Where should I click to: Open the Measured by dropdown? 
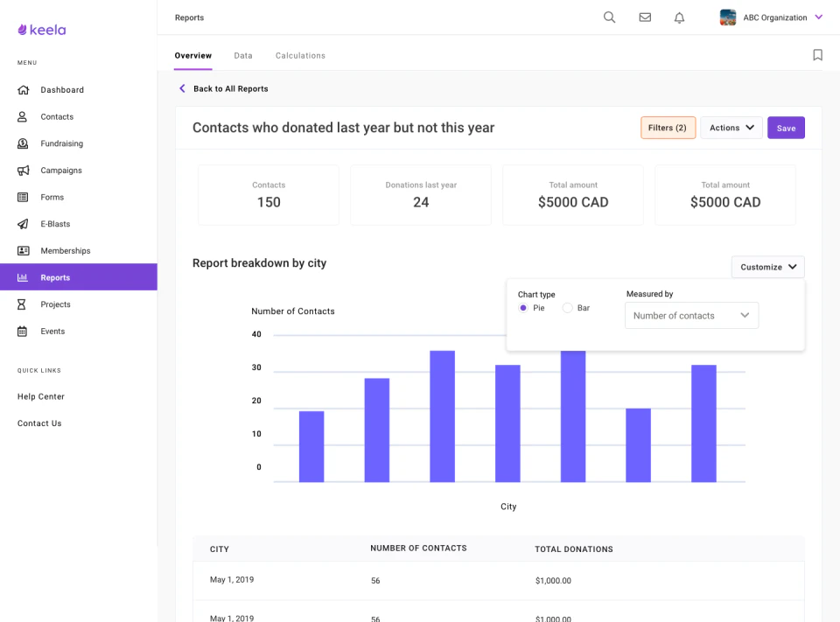(x=691, y=316)
